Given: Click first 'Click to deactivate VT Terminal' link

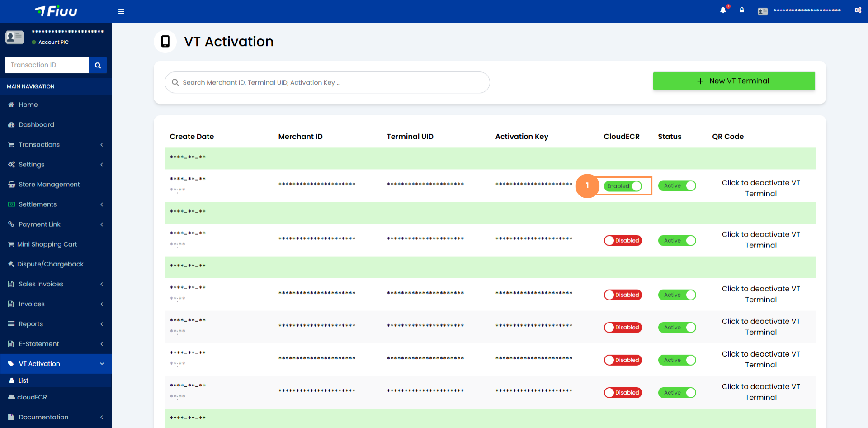Looking at the screenshot, I should click(760, 188).
